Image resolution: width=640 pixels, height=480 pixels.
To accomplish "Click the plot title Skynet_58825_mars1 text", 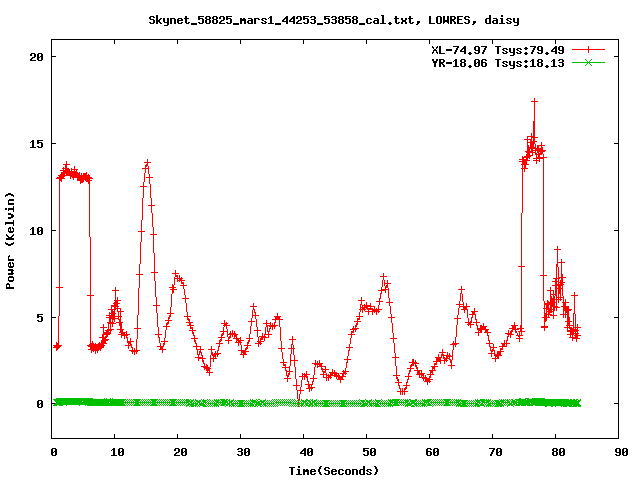I will click(x=334, y=20).
